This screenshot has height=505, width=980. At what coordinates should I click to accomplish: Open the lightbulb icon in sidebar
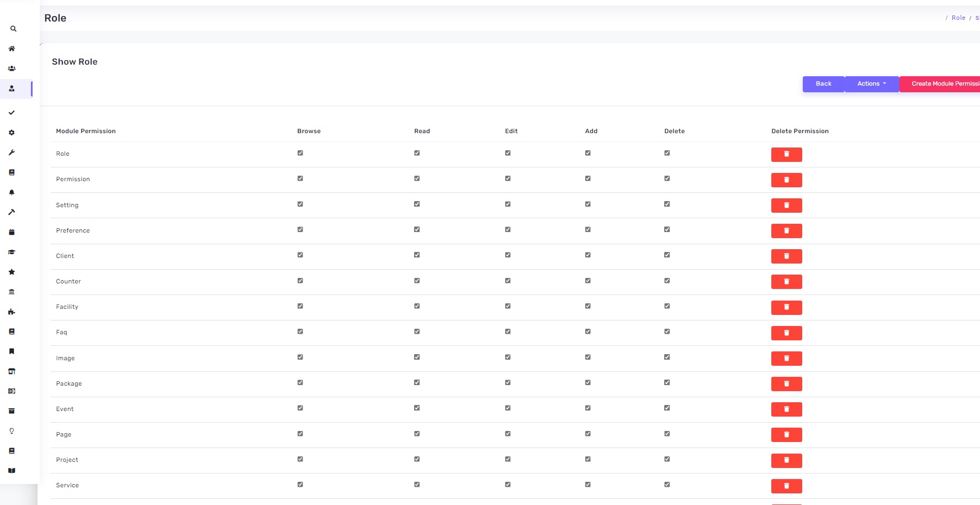click(12, 431)
